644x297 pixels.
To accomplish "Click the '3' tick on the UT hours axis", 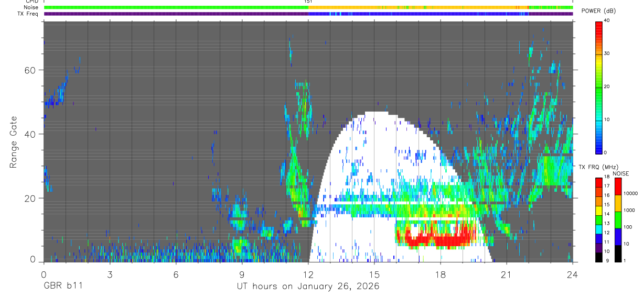I will point(109,274).
